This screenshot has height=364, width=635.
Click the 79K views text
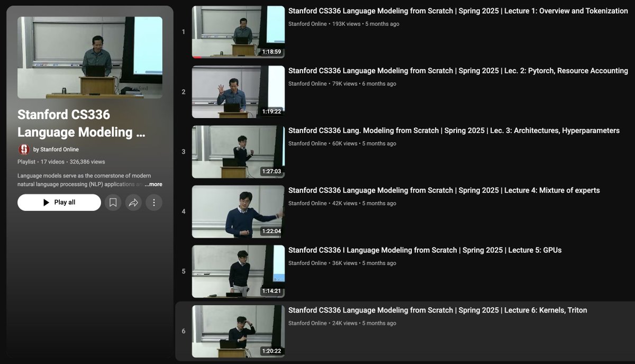pos(344,84)
